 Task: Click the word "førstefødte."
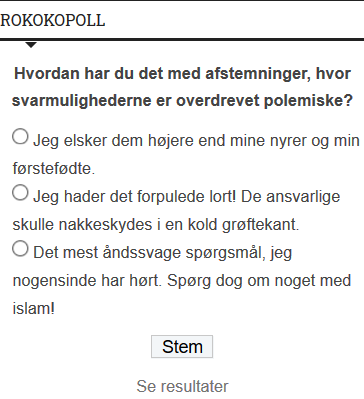tap(54, 168)
